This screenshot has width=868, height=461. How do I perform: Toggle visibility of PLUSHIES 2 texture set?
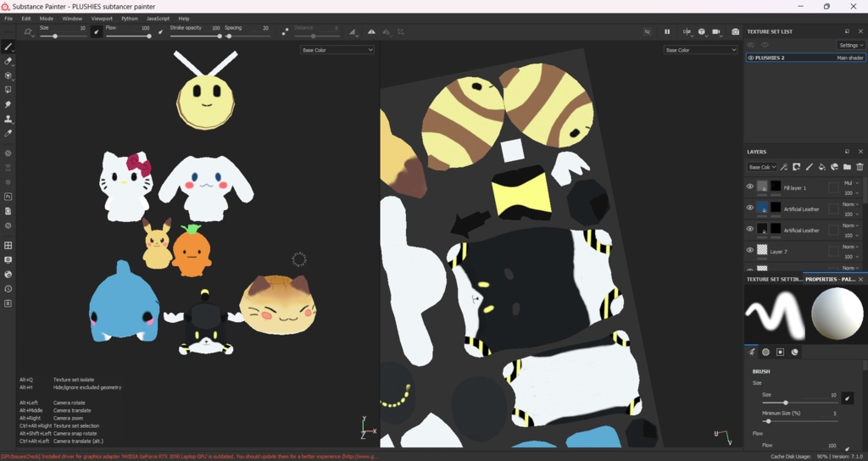pos(751,58)
